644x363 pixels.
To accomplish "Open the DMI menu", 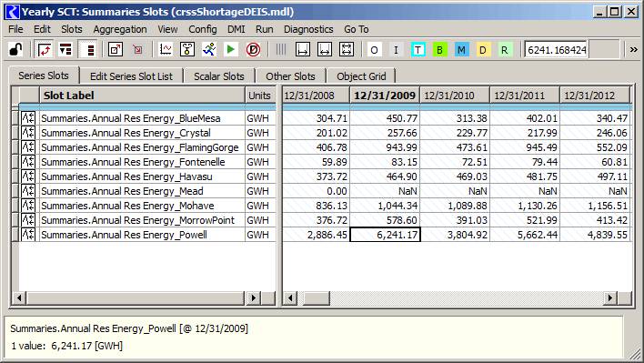I will point(236,29).
